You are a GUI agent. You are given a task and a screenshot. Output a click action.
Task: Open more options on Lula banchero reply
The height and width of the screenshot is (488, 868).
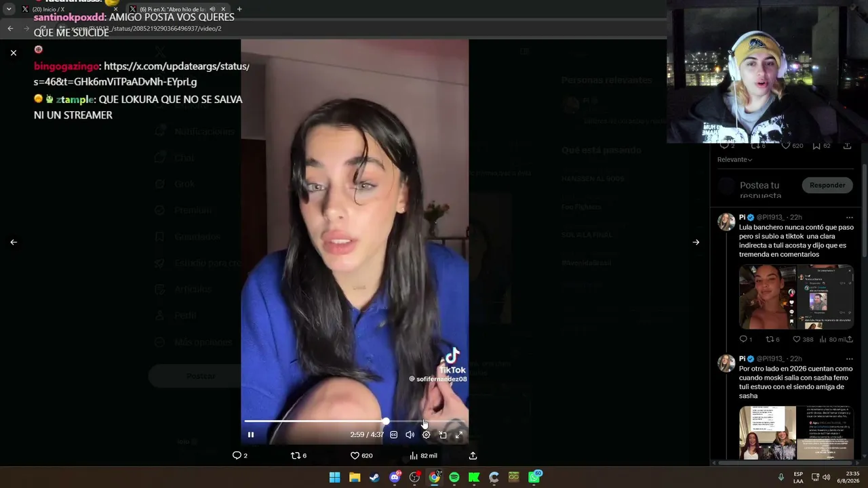point(849,218)
